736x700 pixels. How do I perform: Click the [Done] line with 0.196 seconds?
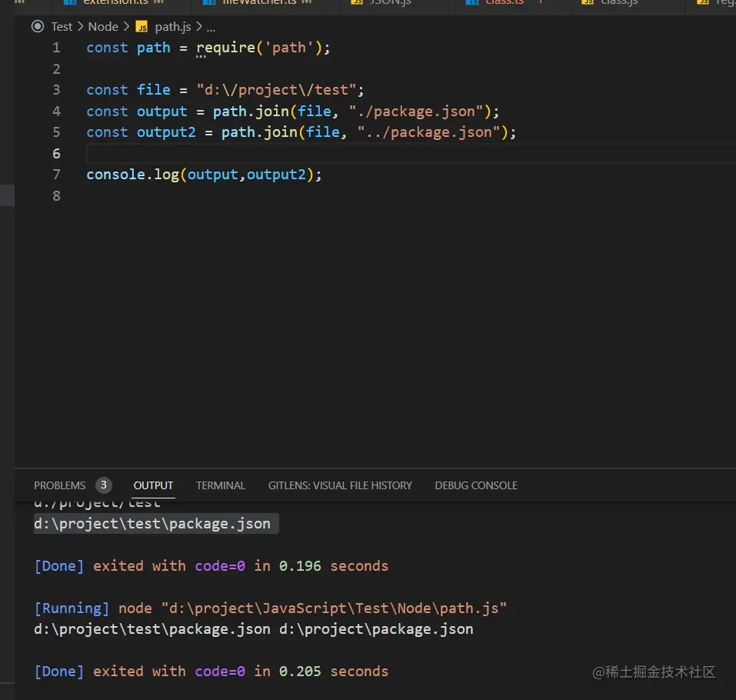(x=211, y=565)
